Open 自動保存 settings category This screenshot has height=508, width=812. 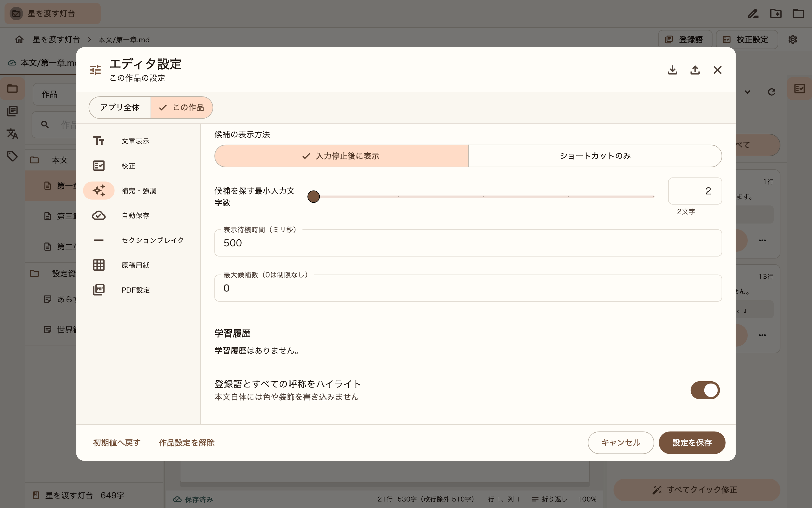click(138, 215)
